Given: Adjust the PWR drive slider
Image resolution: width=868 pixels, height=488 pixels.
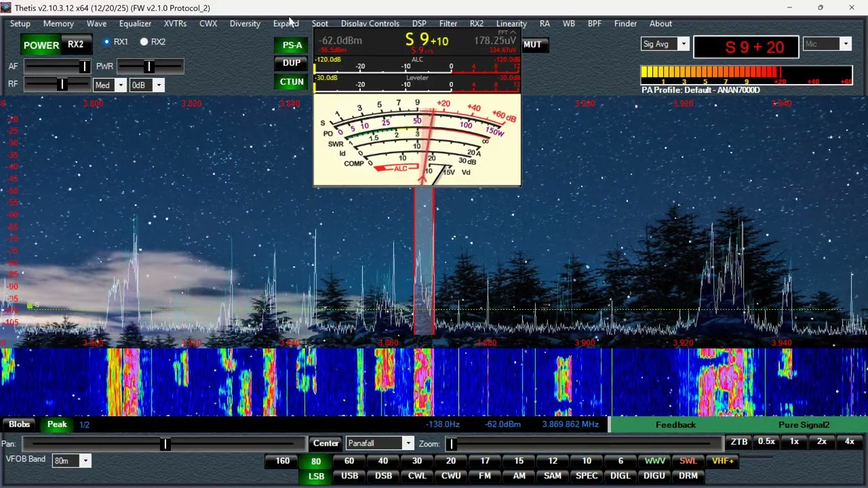Looking at the screenshot, I should [150, 66].
